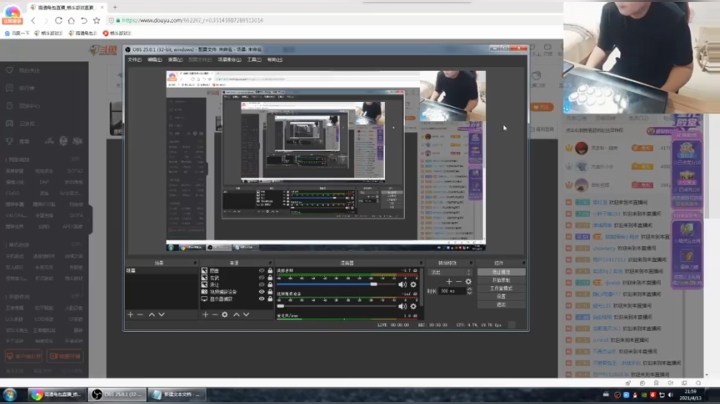The height and width of the screenshot is (404, 720).
Task: Move scene down in scenes panel
Action: 162,314
